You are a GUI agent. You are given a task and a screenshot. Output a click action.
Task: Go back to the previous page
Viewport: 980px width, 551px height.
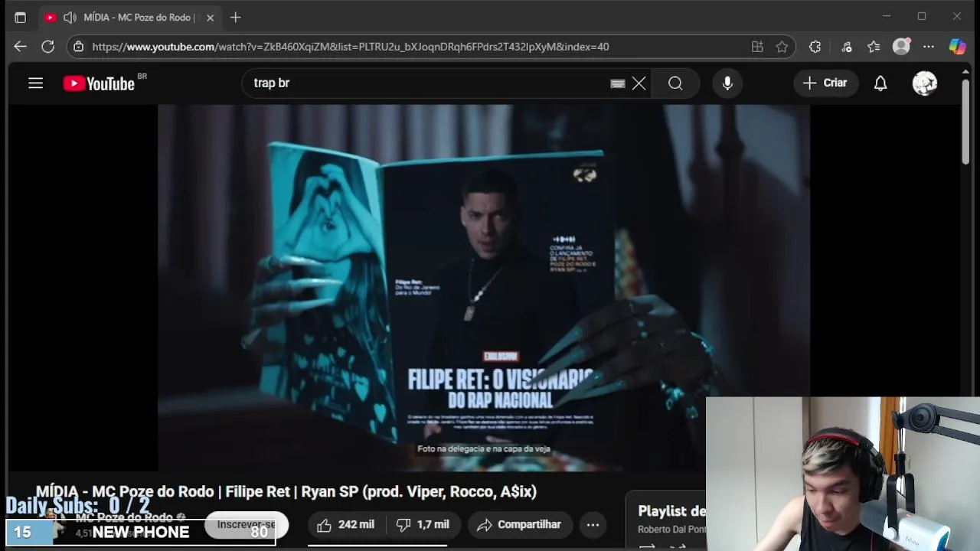point(20,47)
